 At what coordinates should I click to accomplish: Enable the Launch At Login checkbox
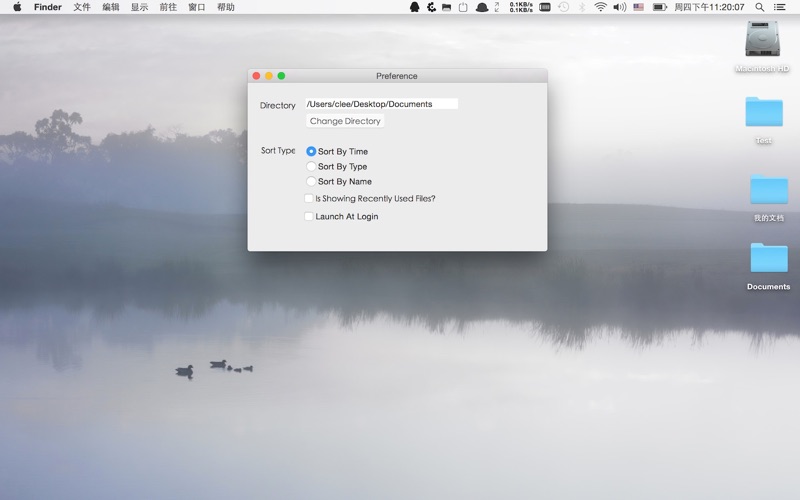(309, 216)
